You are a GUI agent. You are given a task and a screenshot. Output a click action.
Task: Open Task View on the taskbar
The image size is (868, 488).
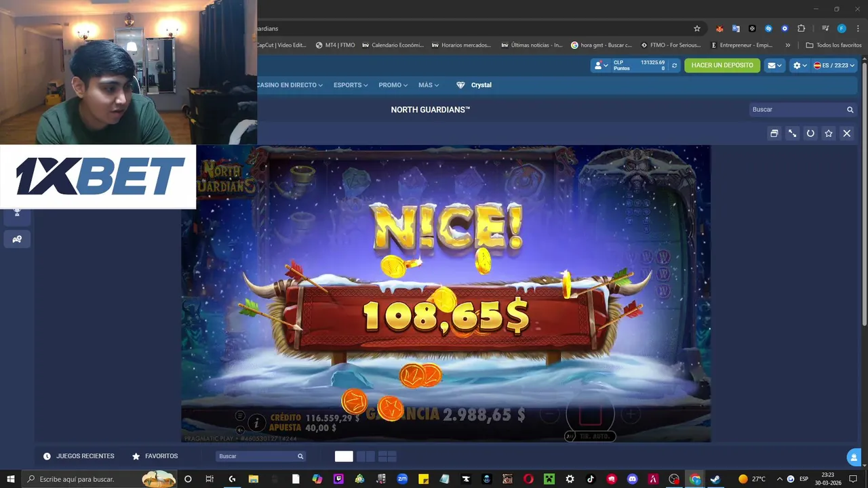(x=210, y=479)
